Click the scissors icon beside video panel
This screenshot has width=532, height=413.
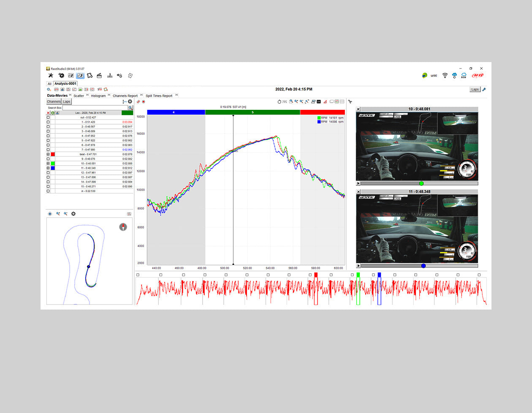click(x=350, y=102)
